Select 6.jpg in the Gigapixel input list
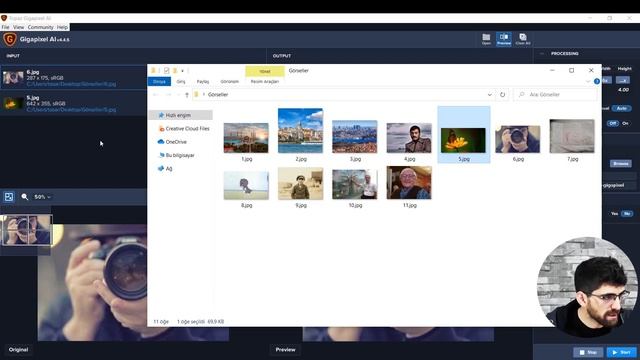 (x=73, y=78)
